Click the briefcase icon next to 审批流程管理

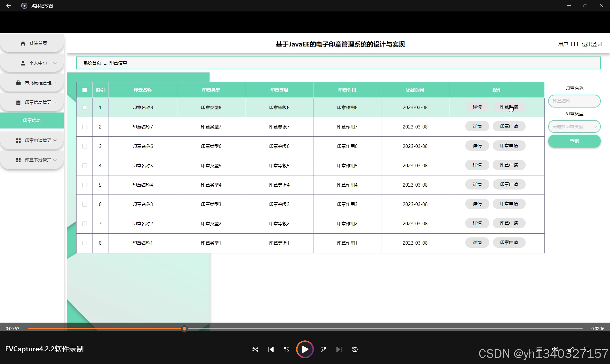(x=18, y=83)
